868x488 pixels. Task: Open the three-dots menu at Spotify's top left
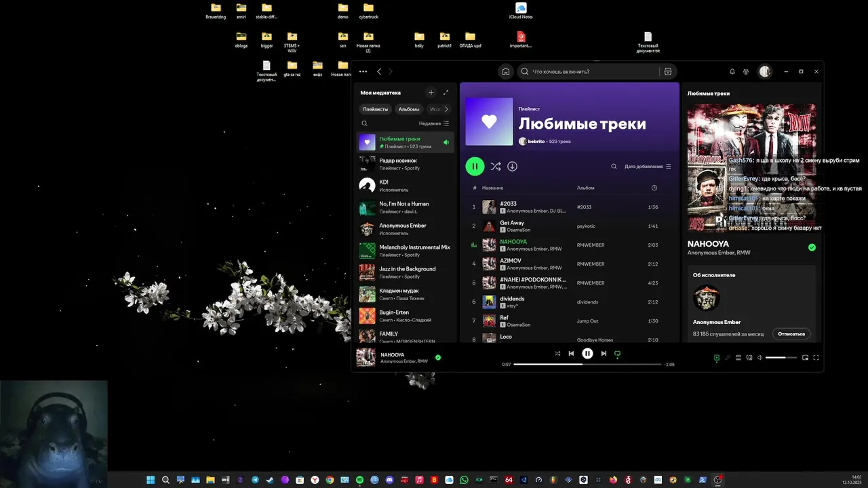363,71
